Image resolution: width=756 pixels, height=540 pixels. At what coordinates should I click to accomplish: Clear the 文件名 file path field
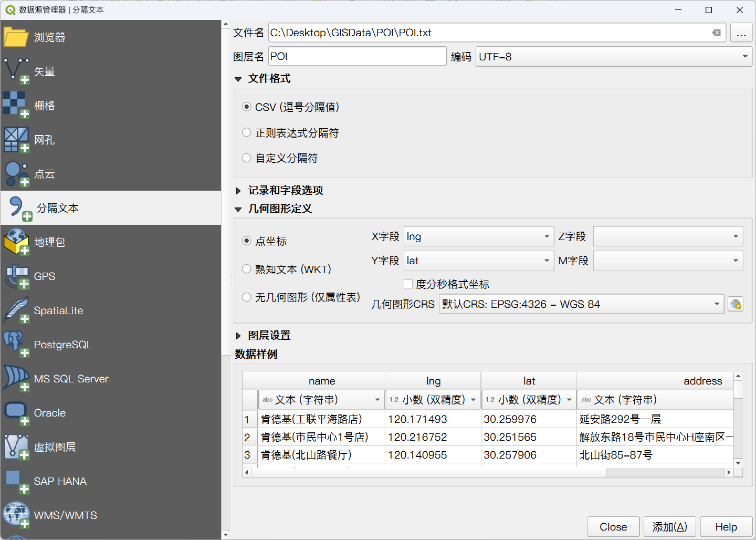(x=717, y=33)
